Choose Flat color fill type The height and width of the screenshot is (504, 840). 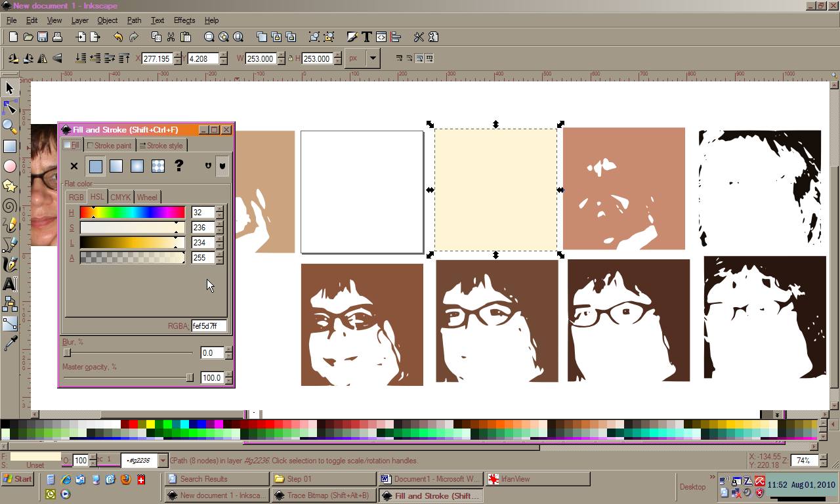[x=95, y=166]
